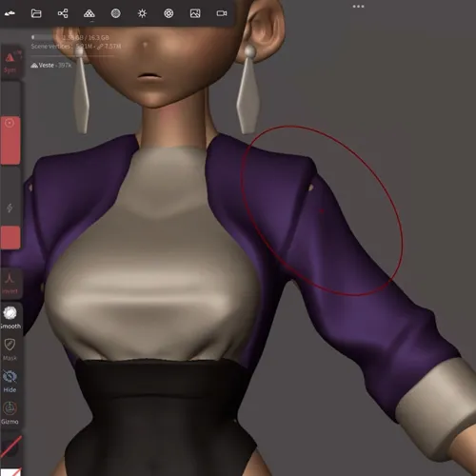Click the dark crossed-out material swatch
The image size is (476, 476).
tap(10, 446)
